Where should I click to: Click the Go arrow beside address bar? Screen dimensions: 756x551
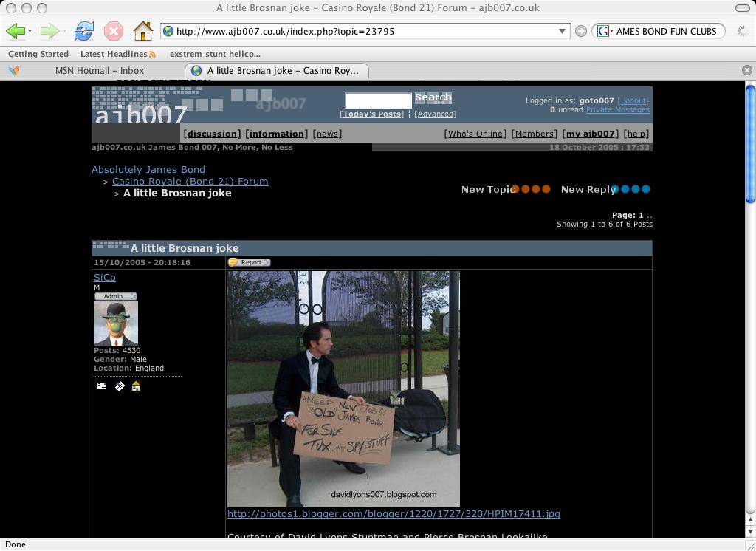pyautogui.click(x=581, y=31)
